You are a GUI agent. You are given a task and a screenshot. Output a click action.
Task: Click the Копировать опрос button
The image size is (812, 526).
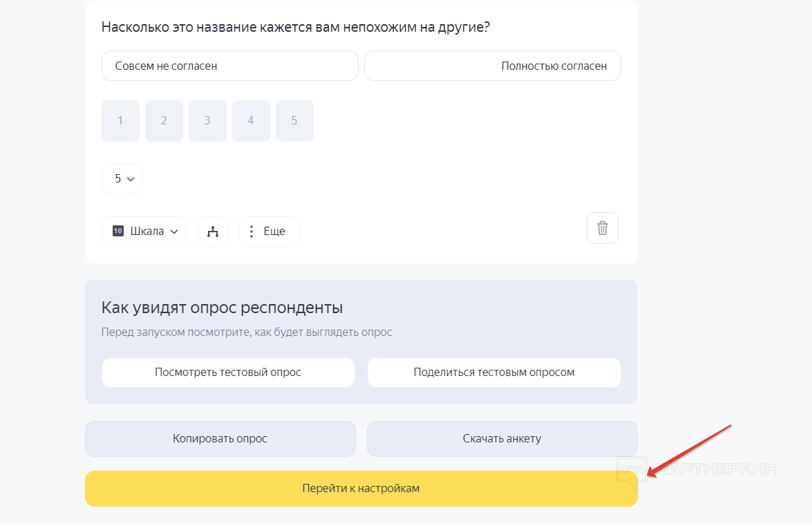click(x=220, y=439)
